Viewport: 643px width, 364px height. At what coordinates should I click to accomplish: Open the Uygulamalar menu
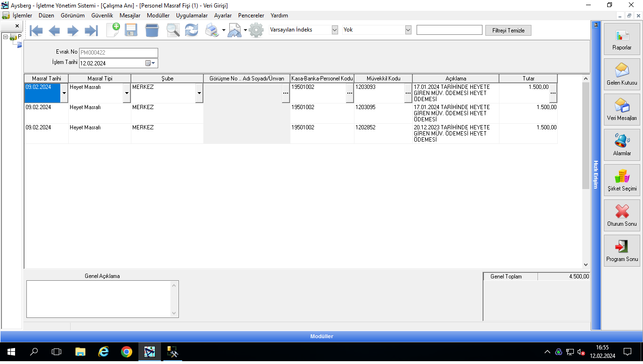pos(192,16)
